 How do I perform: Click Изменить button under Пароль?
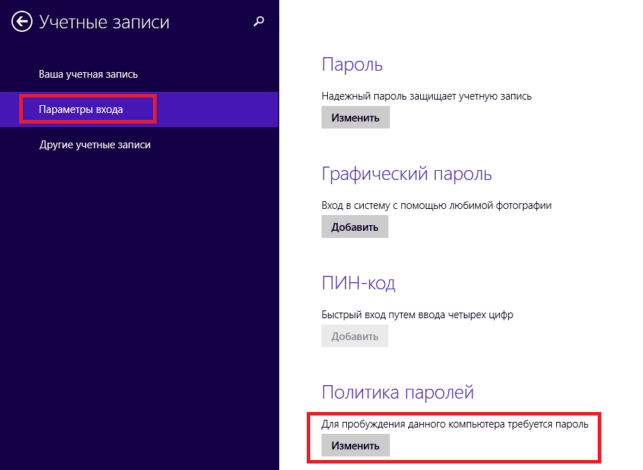pos(355,118)
